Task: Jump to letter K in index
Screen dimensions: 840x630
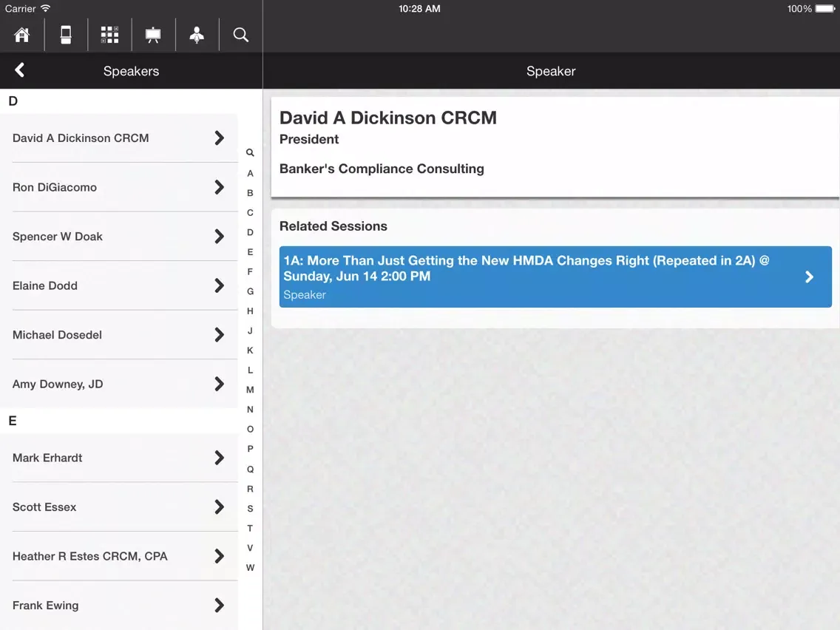Action: [250, 350]
